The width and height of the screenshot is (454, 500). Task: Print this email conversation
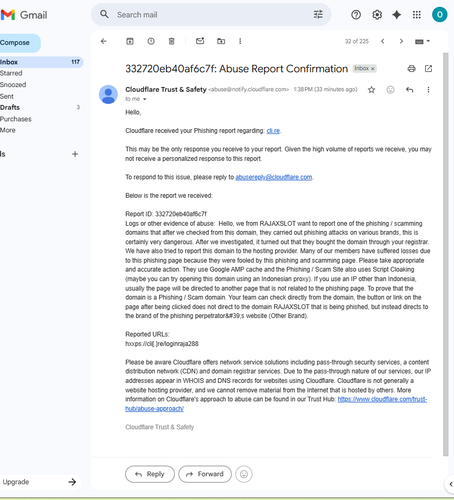tap(412, 69)
